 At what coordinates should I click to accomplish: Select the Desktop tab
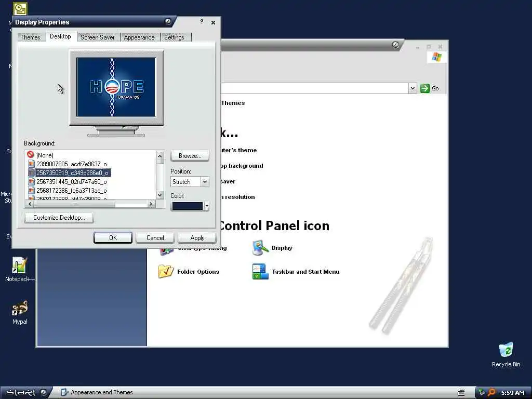(x=60, y=37)
